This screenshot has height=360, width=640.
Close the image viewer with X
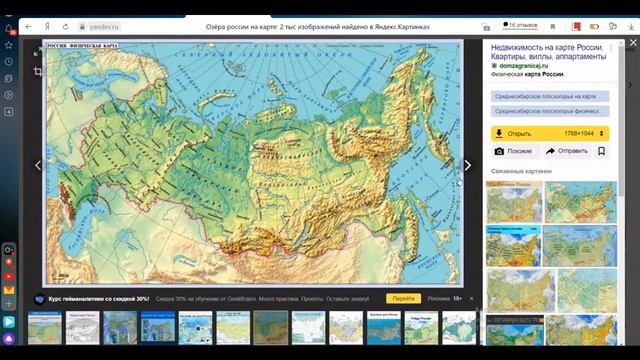633,42
